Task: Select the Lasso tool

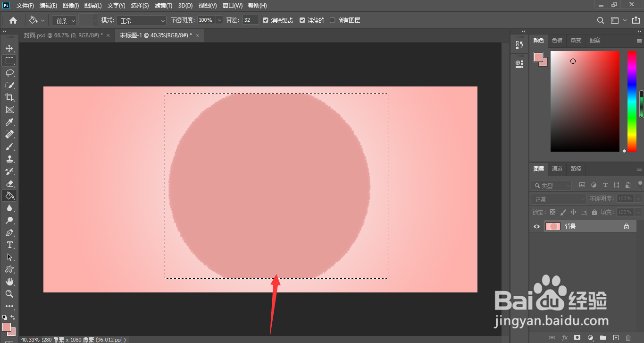Action: [9, 73]
